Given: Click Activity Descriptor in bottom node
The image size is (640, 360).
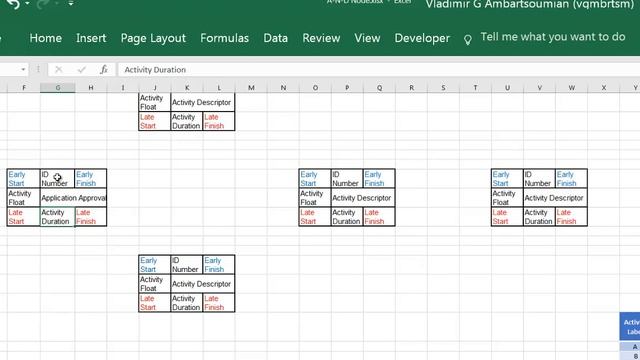Looking at the screenshot, I should coord(203,284).
